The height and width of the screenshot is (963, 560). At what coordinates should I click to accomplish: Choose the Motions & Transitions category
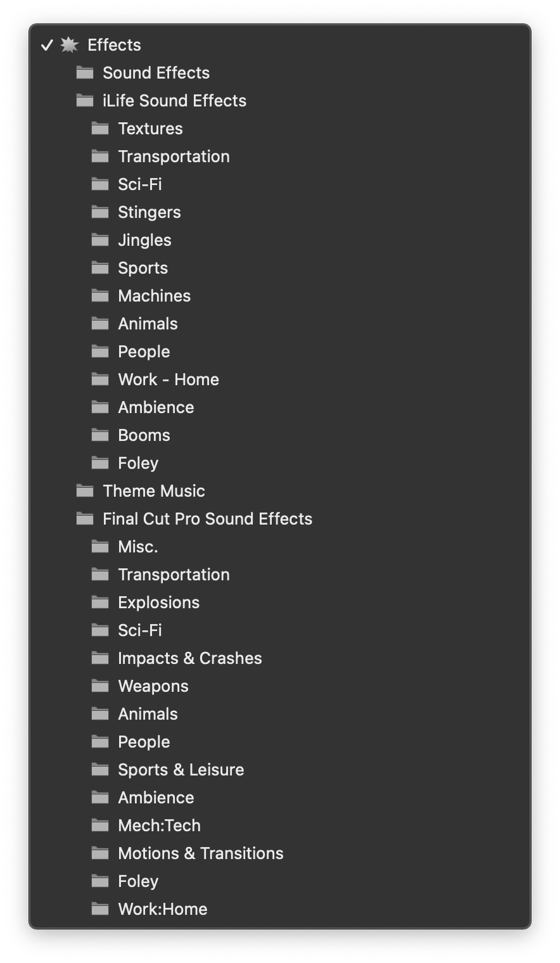coord(280,853)
